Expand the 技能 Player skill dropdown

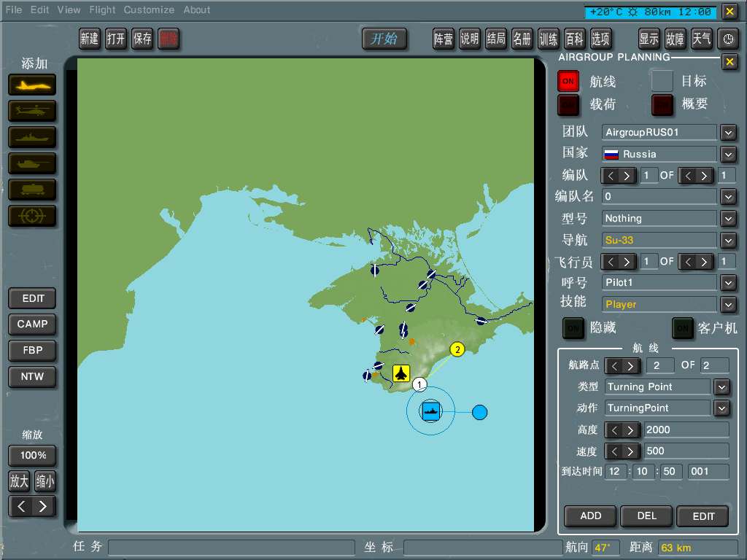pos(728,304)
